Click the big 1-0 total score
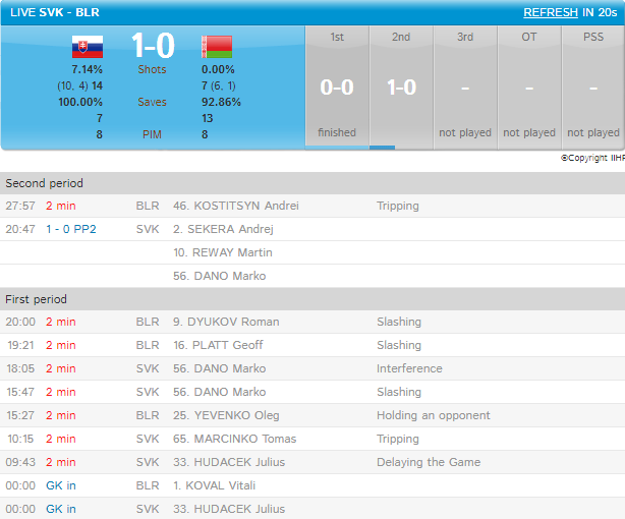This screenshot has height=519, width=625. (x=153, y=45)
